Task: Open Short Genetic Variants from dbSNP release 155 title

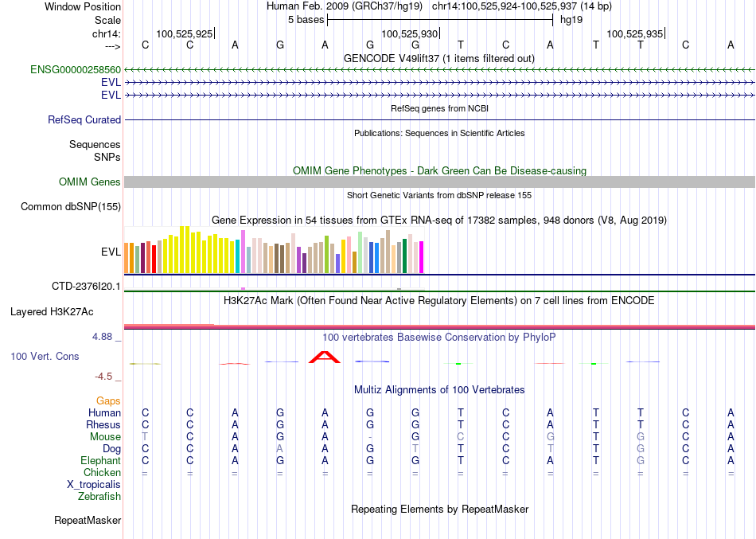Action: (x=439, y=195)
